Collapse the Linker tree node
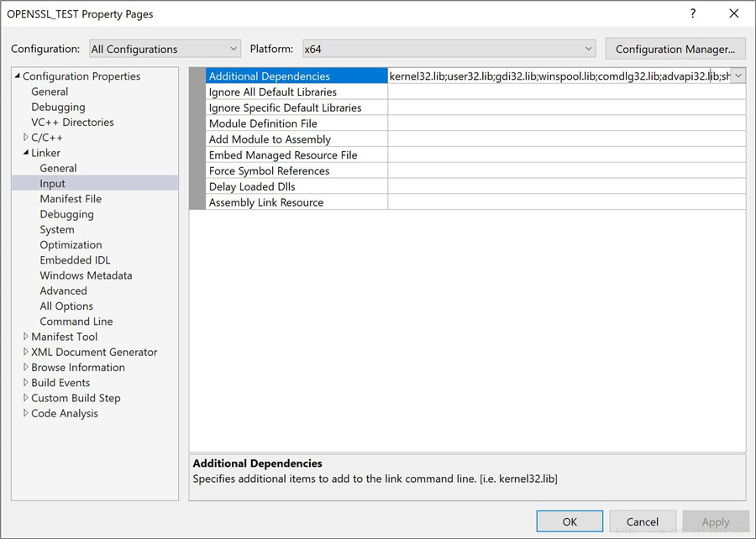756x539 pixels. [26, 152]
